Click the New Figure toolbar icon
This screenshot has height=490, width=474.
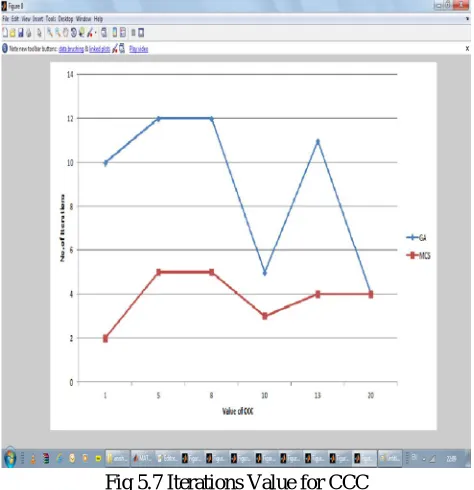5,33
